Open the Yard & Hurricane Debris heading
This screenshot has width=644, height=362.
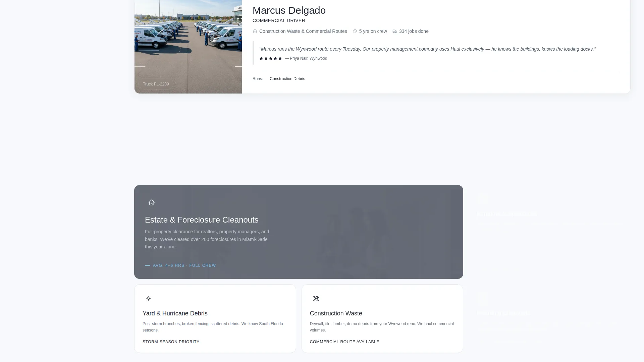point(175,313)
